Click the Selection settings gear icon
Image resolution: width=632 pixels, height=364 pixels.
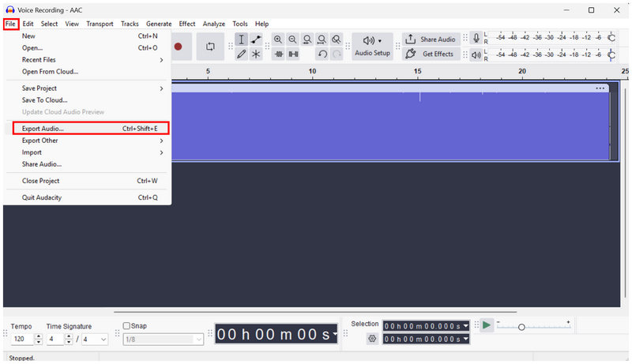click(x=372, y=339)
